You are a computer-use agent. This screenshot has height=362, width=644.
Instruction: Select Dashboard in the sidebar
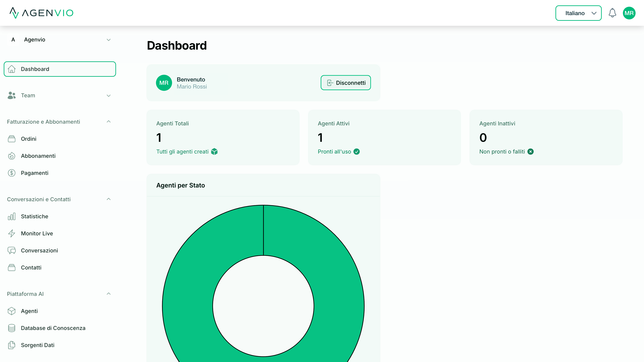(x=60, y=69)
